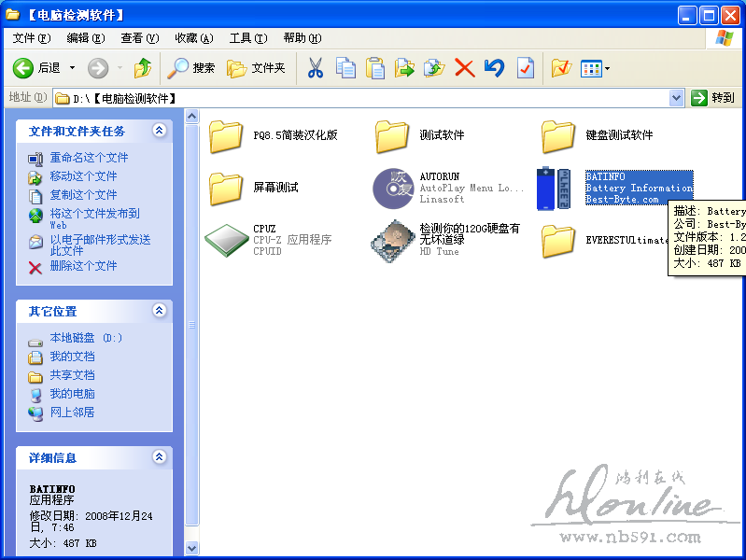The height and width of the screenshot is (560, 746).
Task: Select the 测试软件 folder icon
Action: (392, 136)
